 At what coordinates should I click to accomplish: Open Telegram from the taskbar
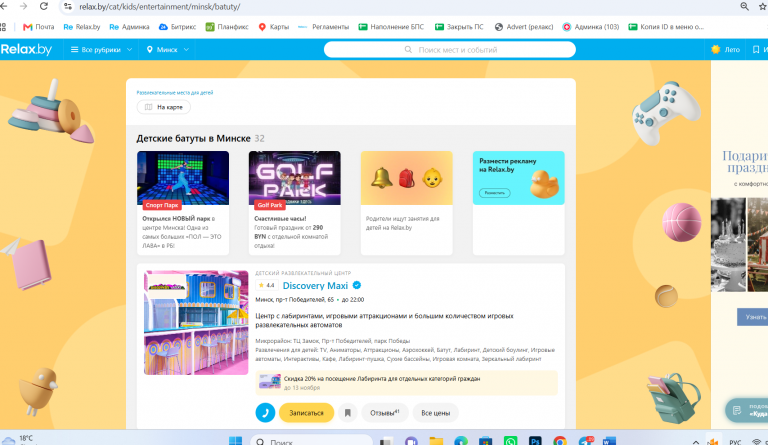[585, 441]
